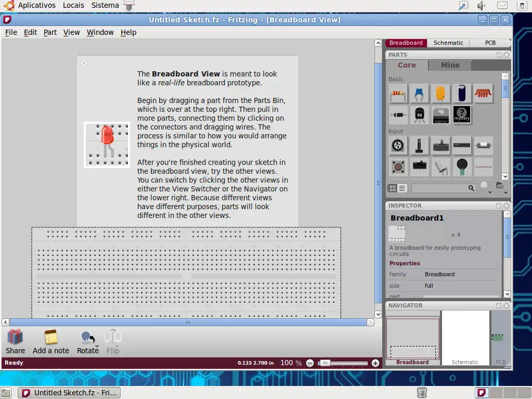Close the Breadboard View help overlay

tap(84, 63)
